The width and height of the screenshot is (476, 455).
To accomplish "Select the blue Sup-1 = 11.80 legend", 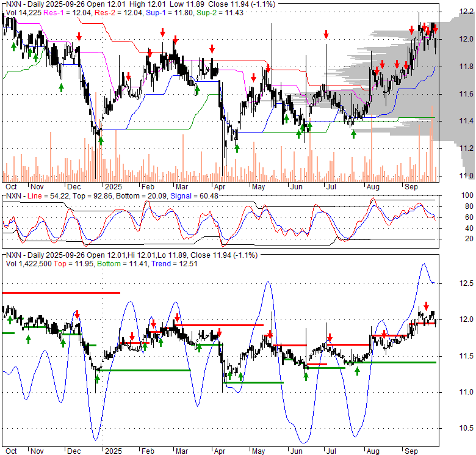I will tap(170, 13).
